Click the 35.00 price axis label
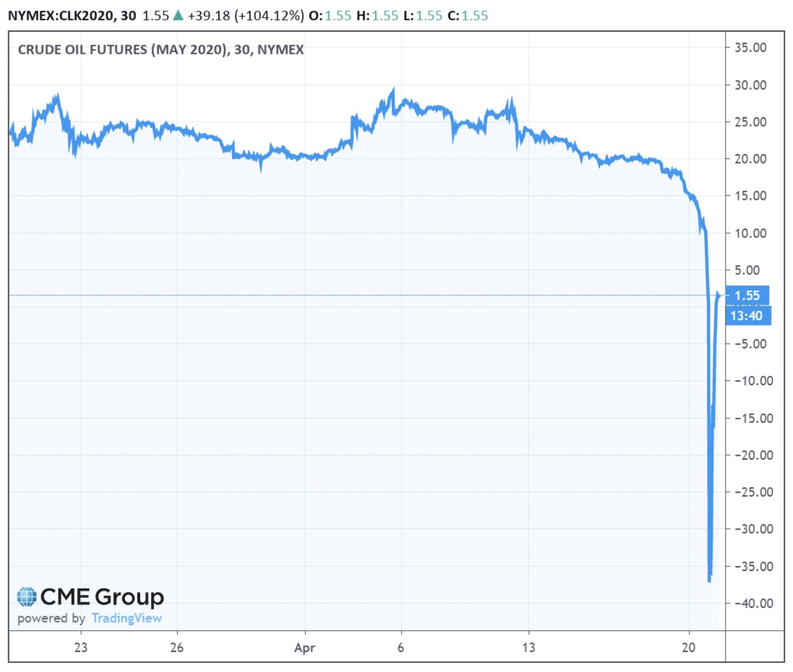The height and width of the screenshot is (672, 793). [x=750, y=48]
